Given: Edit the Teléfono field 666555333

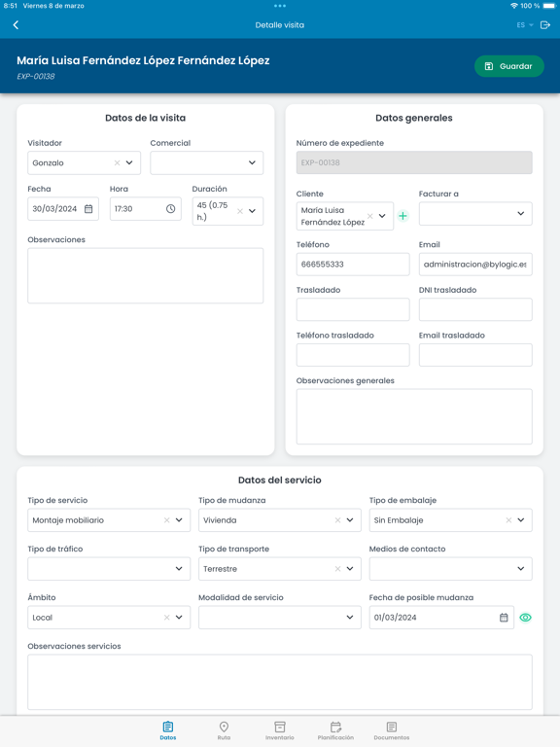Looking at the screenshot, I should [353, 265].
